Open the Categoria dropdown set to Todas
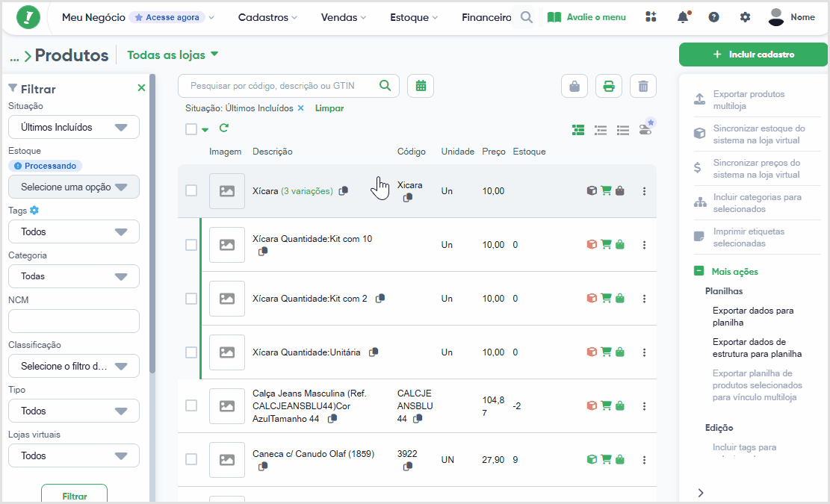This screenshot has height=504, width=830. point(73,276)
